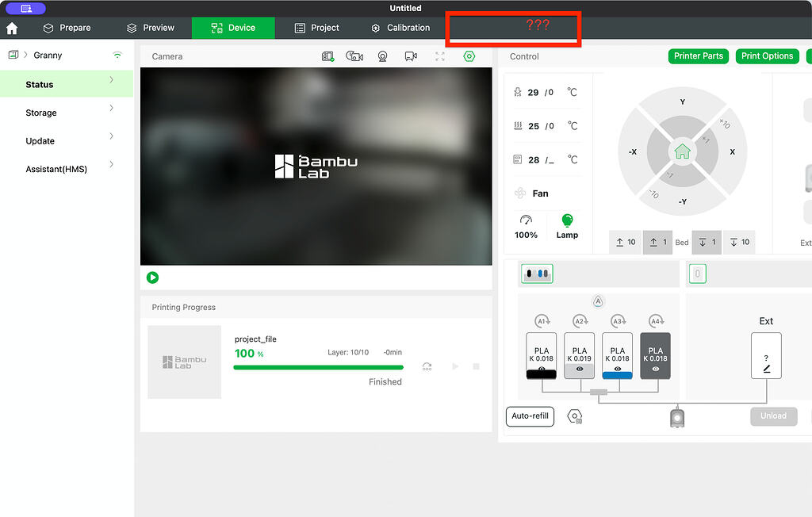The height and width of the screenshot is (517, 812).
Task: Edit the Ext external spool filament
Action: (x=767, y=369)
